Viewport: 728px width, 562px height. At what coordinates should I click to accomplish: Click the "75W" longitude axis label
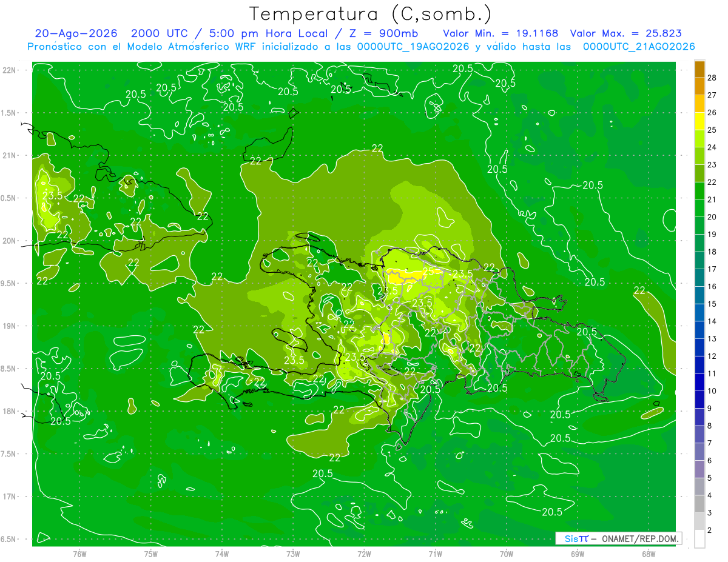(x=151, y=554)
